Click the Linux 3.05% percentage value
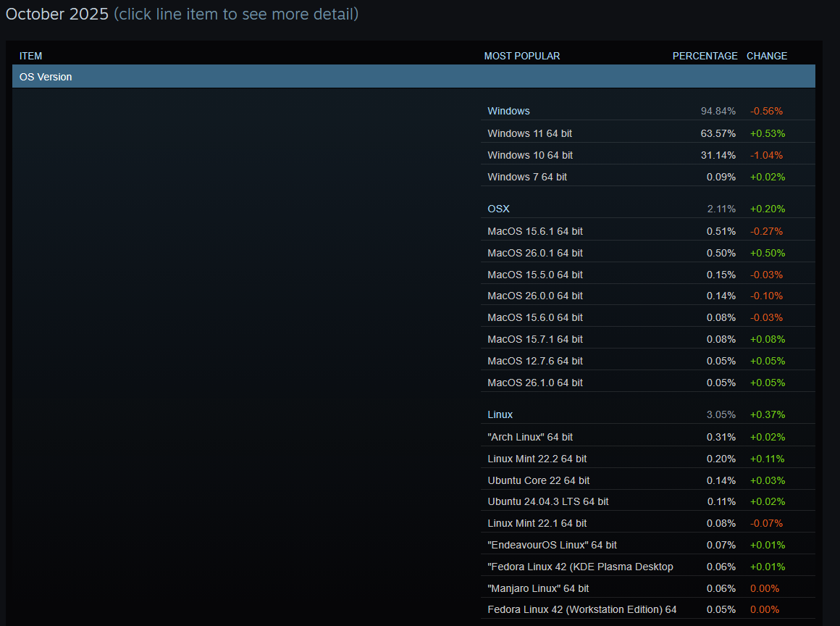Viewport: 840px width, 626px height. [721, 414]
